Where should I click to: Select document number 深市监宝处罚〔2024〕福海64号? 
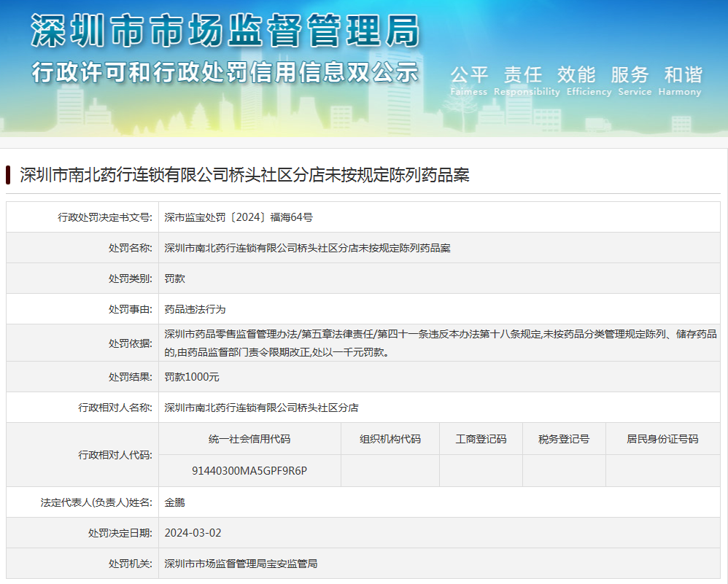239,217
